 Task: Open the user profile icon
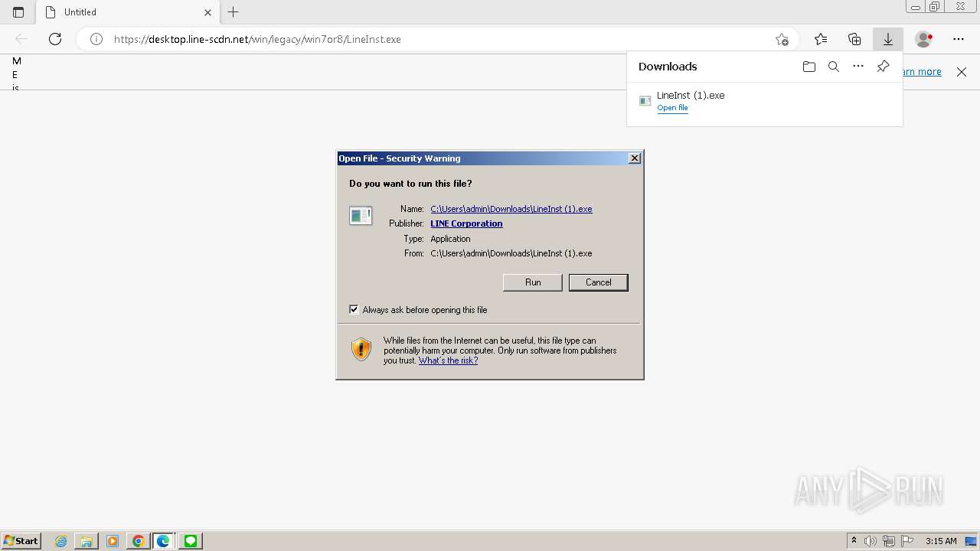pos(924,39)
